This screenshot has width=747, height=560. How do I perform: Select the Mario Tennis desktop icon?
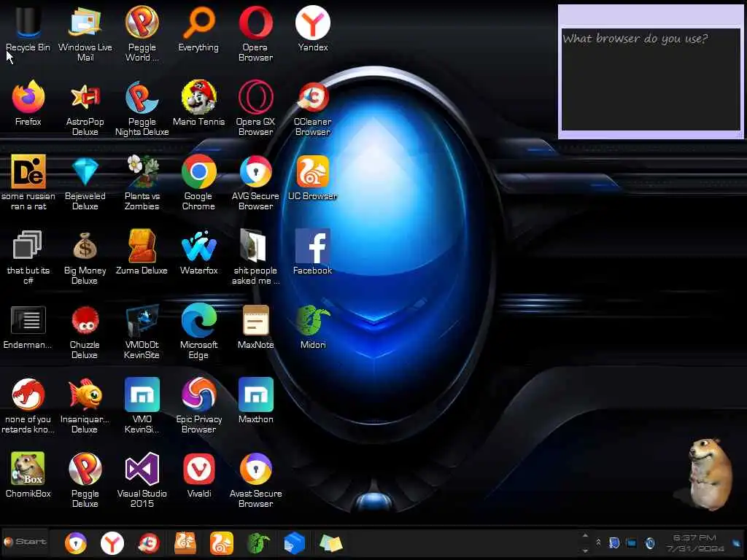point(198,103)
